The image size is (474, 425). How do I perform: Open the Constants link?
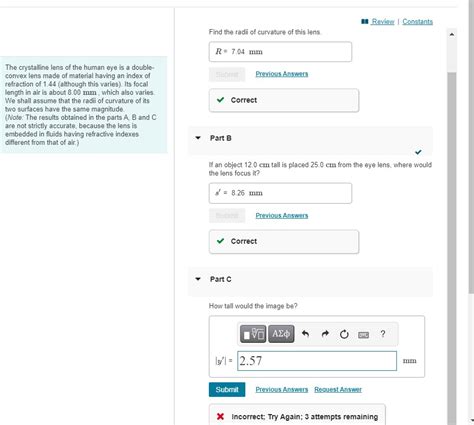(x=417, y=22)
